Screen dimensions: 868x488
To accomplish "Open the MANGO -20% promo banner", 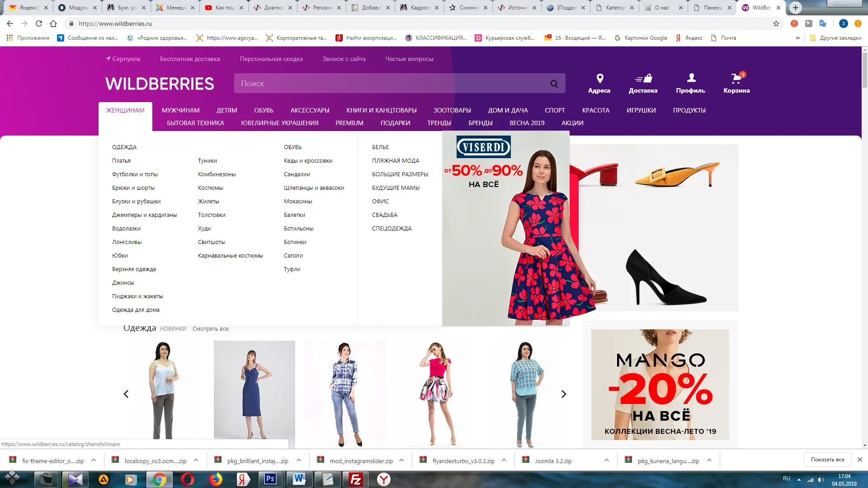I will tap(660, 385).
